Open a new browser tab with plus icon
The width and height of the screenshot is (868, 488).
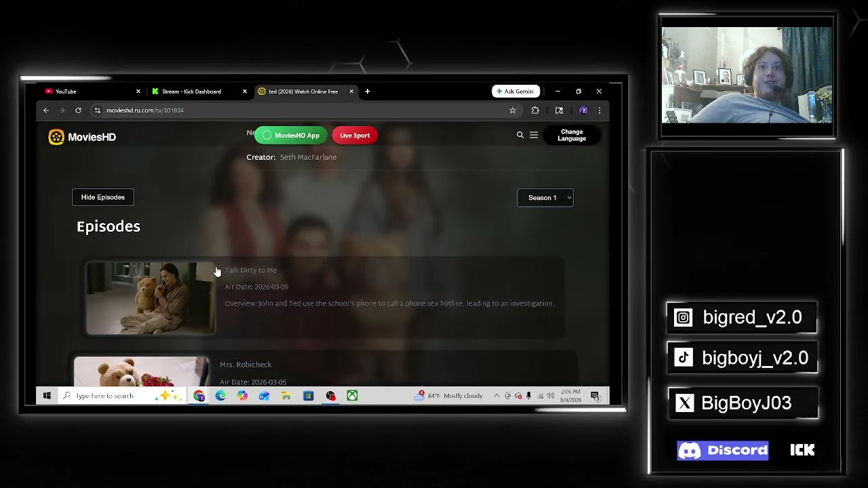[x=368, y=91]
